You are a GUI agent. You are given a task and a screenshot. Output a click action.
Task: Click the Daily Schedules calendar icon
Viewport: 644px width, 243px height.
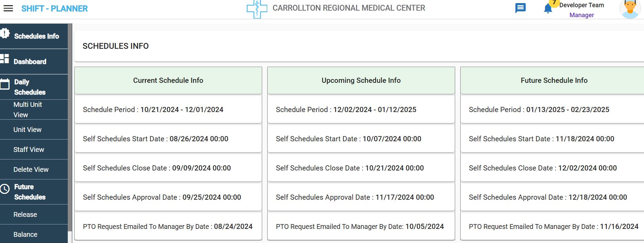point(5,84)
